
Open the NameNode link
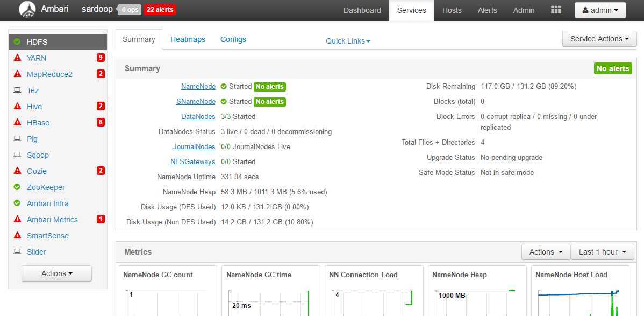click(x=198, y=87)
